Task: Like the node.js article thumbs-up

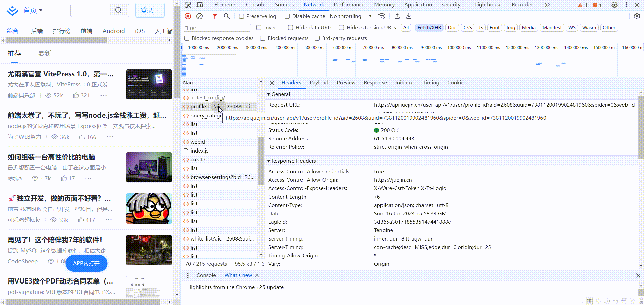Action: 82,137
